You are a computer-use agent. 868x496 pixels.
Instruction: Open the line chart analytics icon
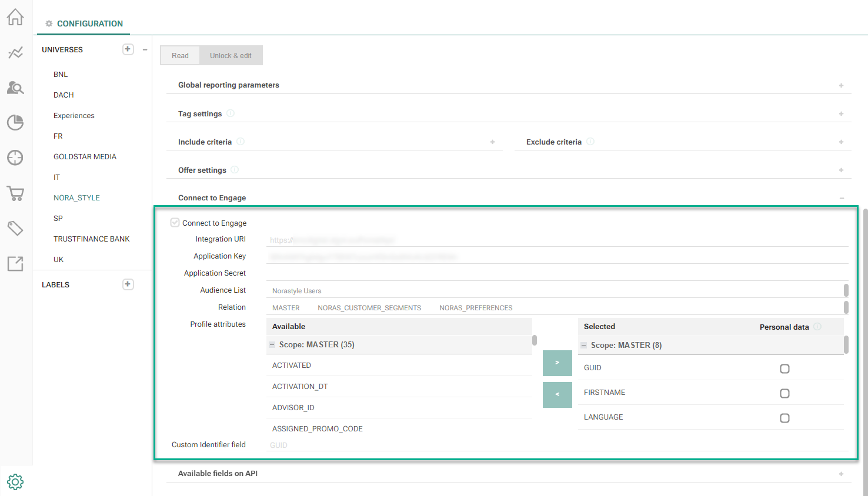15,53
